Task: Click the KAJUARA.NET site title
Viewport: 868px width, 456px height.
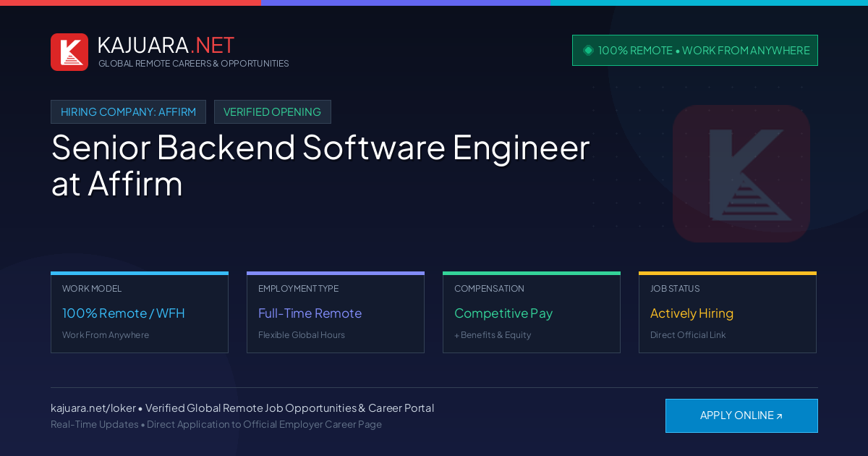Action: (166, 45)
